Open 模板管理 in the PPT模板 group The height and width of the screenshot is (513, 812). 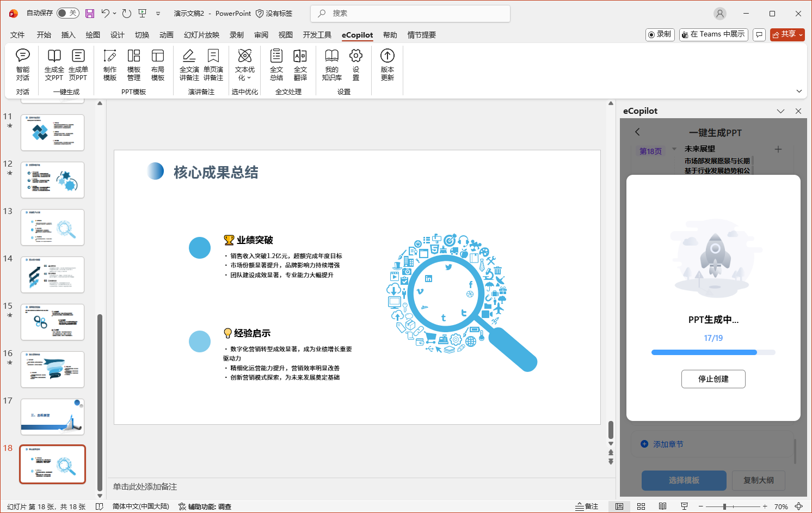[x=134, y=65]
